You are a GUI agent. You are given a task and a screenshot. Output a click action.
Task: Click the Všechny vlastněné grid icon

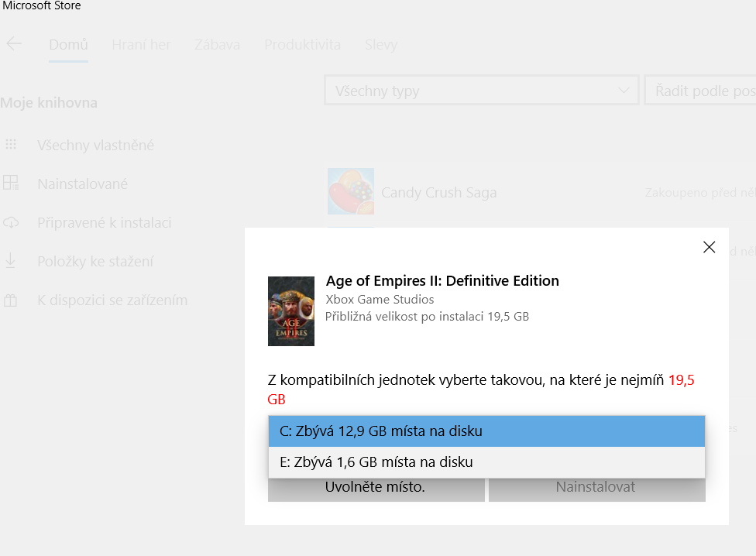[11, 145]
